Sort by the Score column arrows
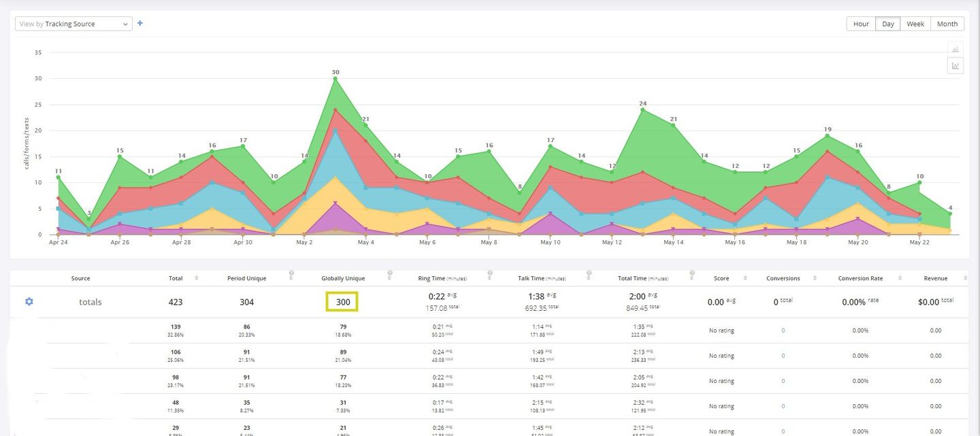This screenshot has width=980, height=436. [x=747, y=278]
